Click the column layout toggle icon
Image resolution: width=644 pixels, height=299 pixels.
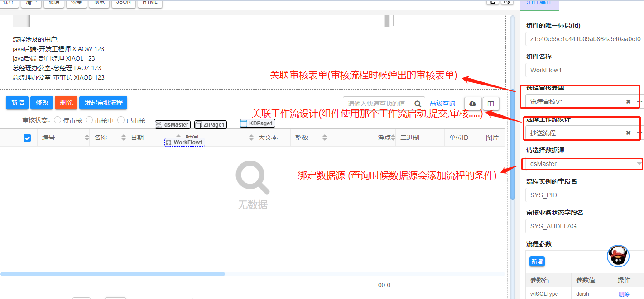tap(490, 104)
